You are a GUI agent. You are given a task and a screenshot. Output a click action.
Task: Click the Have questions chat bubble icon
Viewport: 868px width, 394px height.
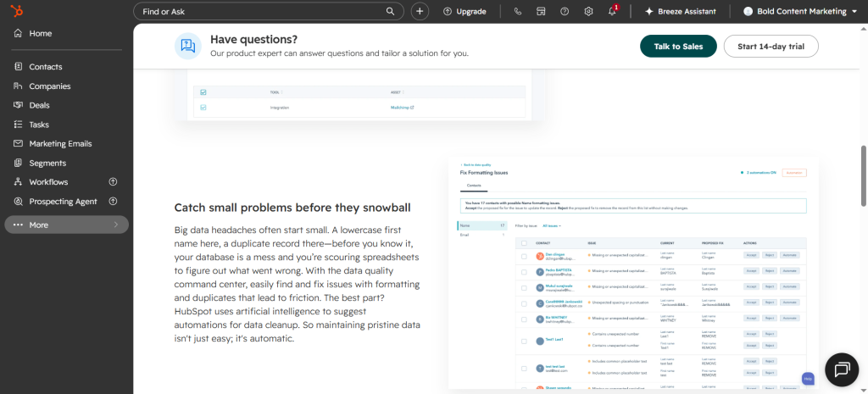pos(188,46)
